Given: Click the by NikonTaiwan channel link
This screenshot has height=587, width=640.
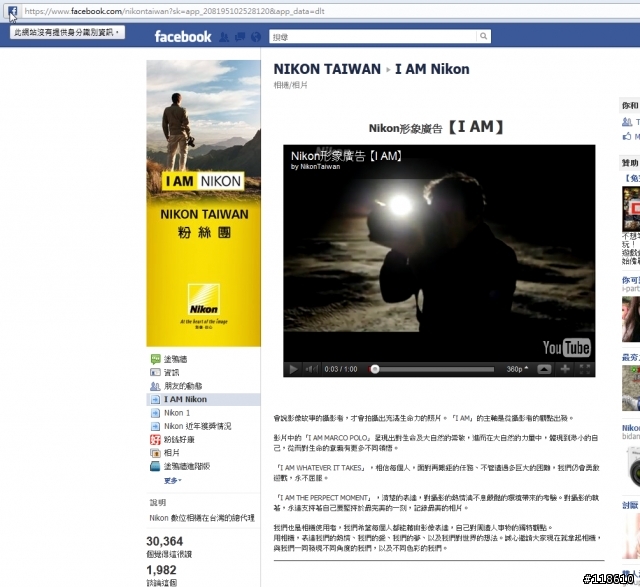Looking at the screenshot, I should point(316,167).
